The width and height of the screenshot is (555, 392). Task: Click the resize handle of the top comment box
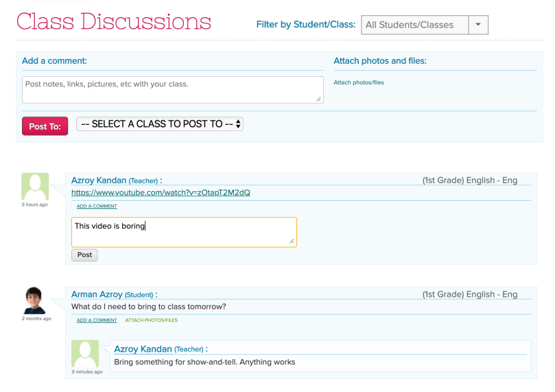pos(318,99)
